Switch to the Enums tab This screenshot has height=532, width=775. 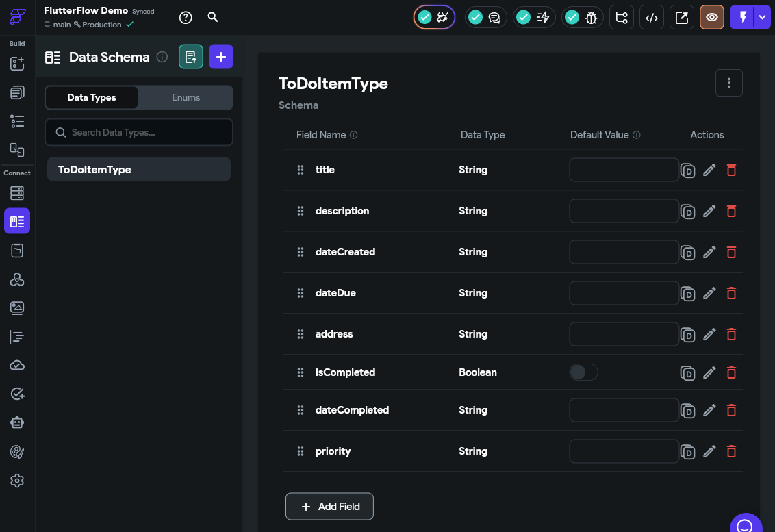pyautogui.click(x=186, y=97)
